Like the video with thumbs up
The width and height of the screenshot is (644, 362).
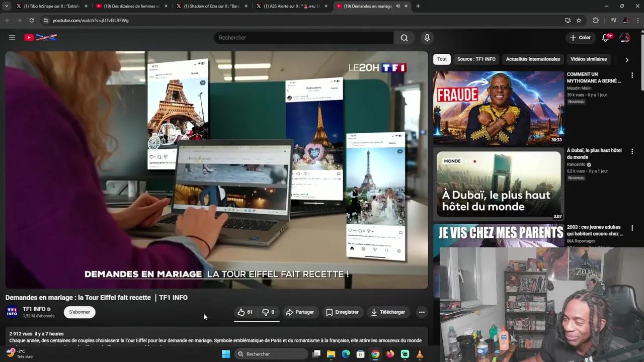tap(246, 312)
